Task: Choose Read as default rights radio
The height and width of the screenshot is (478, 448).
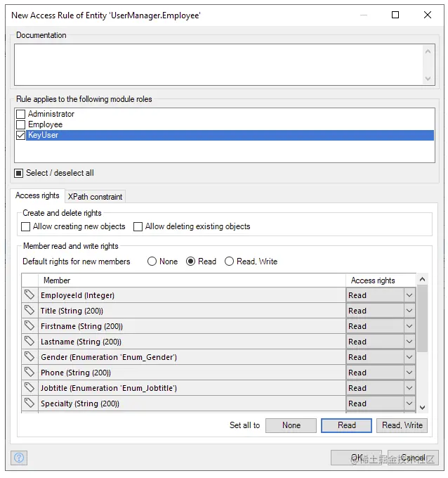Action: [x=191, y=261]
